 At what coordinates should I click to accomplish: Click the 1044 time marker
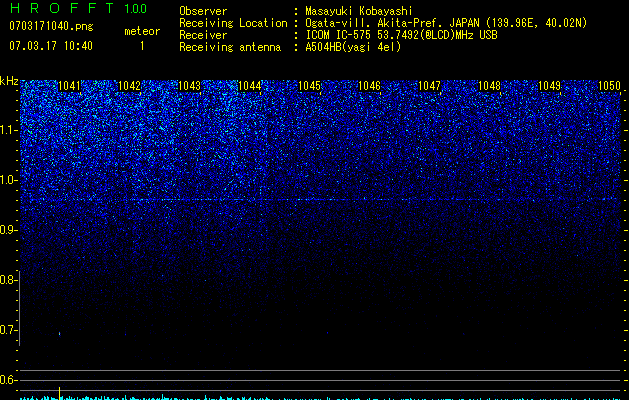[250, 86]
